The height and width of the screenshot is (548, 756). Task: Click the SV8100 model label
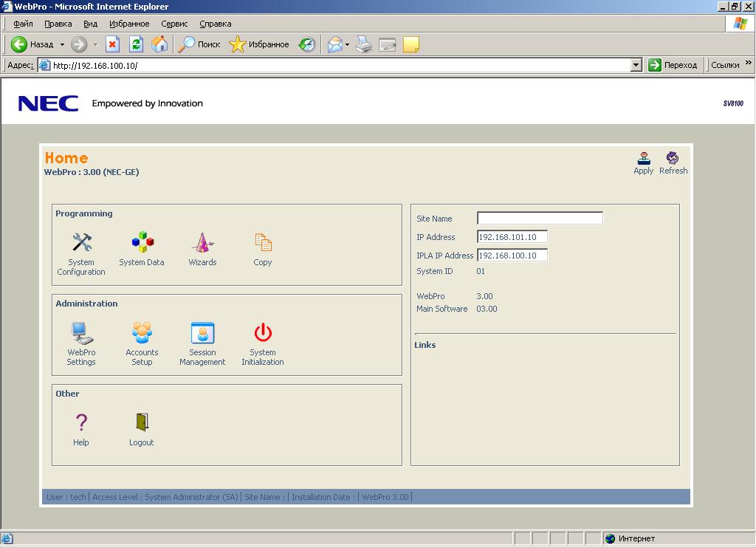[733, 103]
